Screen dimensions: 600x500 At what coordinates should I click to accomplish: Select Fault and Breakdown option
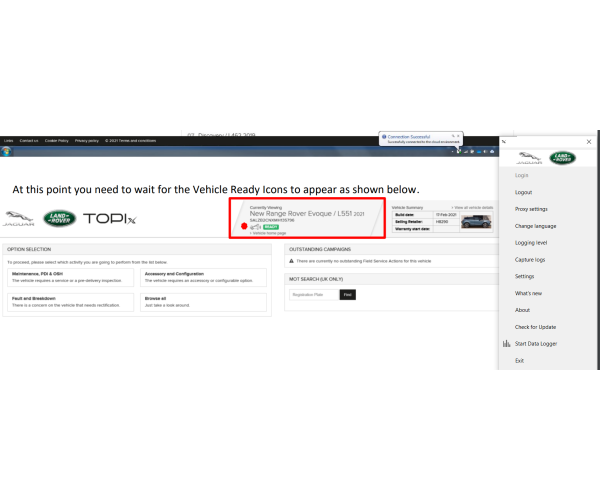coord(70,302)
